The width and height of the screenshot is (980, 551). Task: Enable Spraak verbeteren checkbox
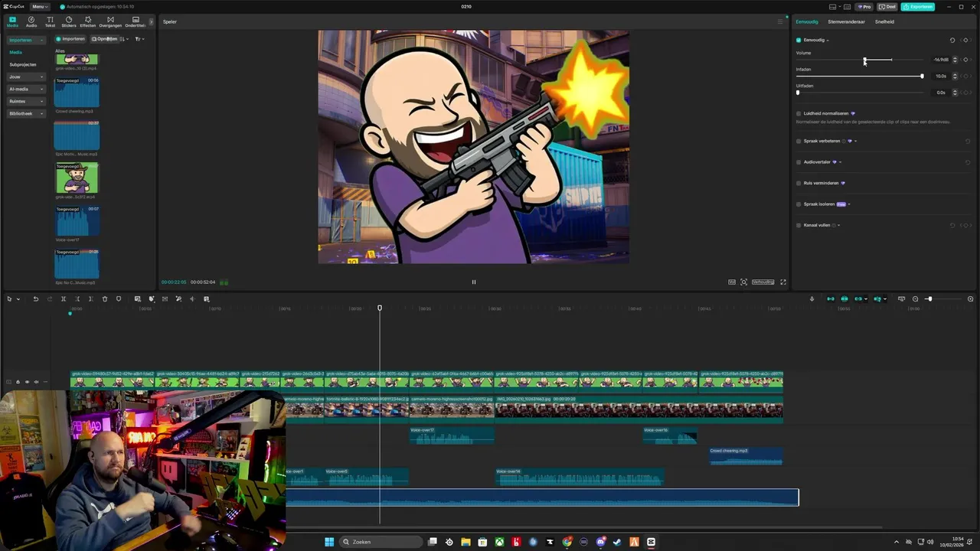pos(799,141)
